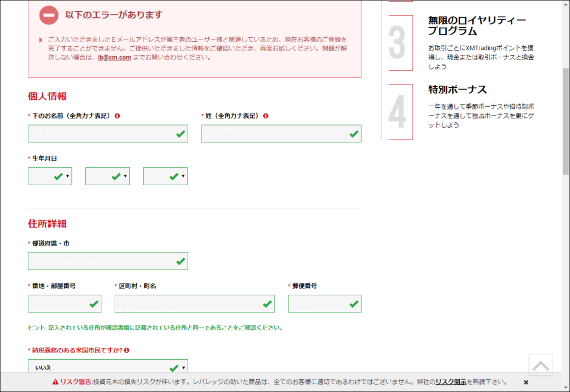Click the info icon beside 姓 label
This screenshot has width=570, height=392.
266,116
